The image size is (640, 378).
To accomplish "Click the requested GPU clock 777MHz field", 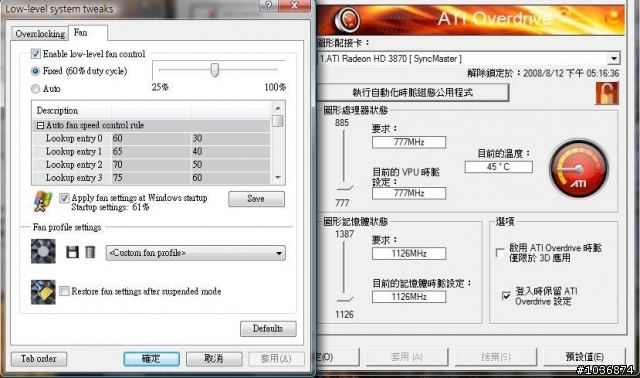I will click(409, 142).
